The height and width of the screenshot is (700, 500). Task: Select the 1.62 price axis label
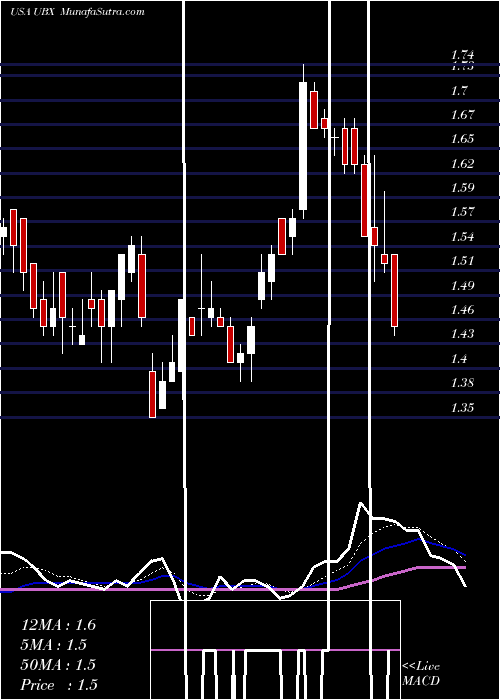click(x=462, y=164)
